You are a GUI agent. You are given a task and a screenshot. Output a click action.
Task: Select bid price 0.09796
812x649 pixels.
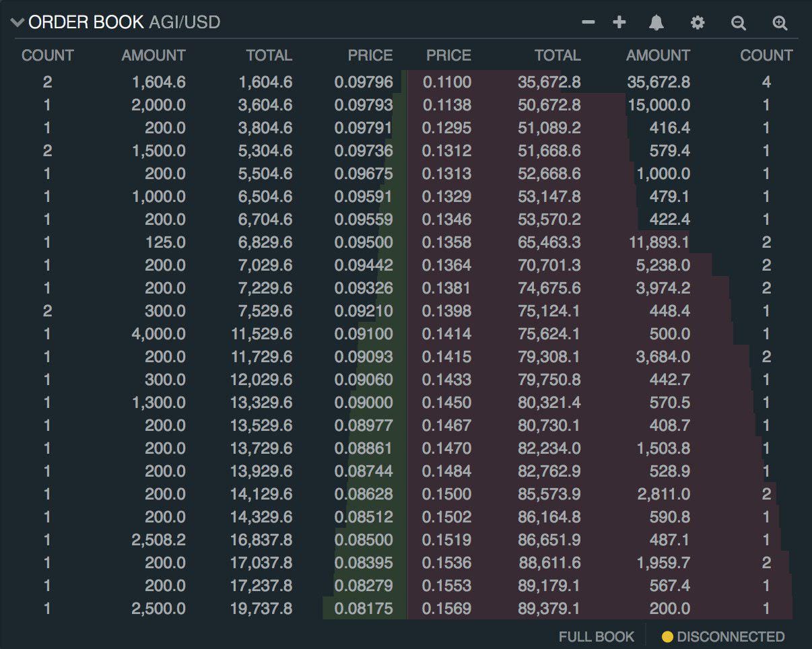tap(364, 82)
